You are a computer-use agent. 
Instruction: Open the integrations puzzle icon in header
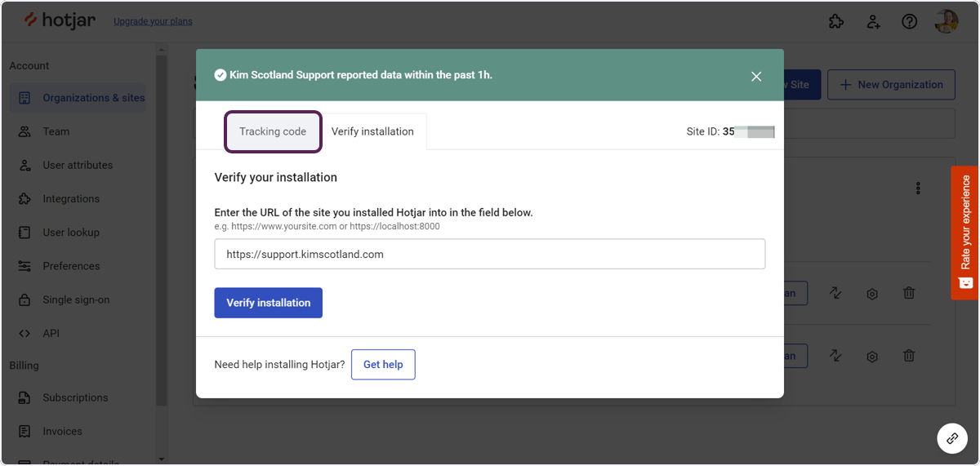point(836,21)
